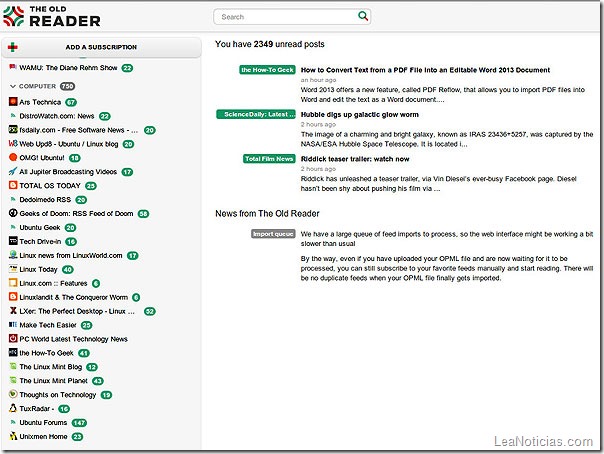Screen dimensions: 604x454
Task: Click the Tech Drive-in feed icon
Action: (x=13, y=241)
